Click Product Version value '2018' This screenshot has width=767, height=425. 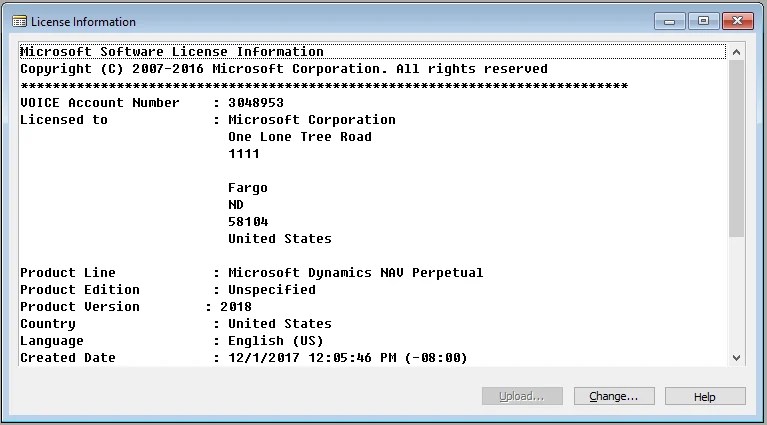pyautogui.click(x=236, y=307)
